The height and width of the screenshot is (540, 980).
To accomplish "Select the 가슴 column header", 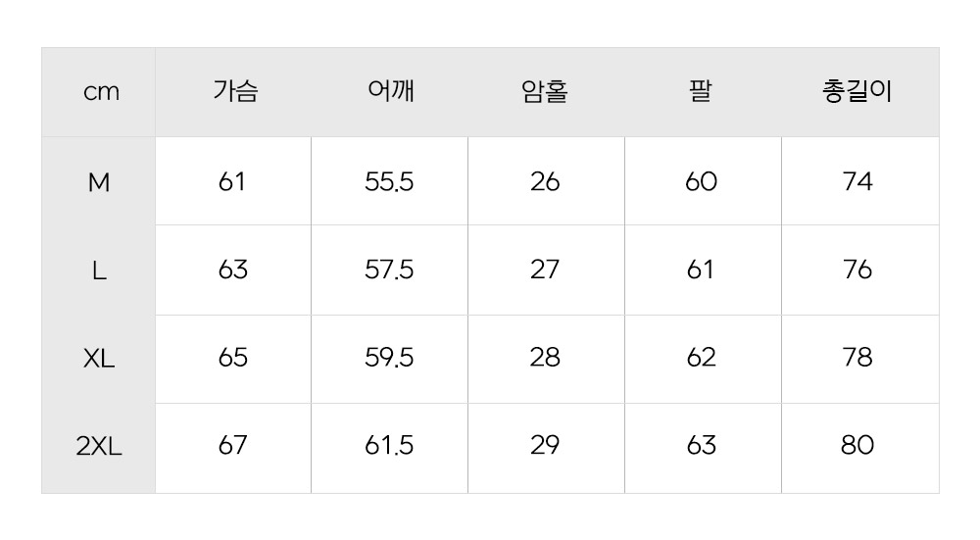I will click(x=233, y=92).
